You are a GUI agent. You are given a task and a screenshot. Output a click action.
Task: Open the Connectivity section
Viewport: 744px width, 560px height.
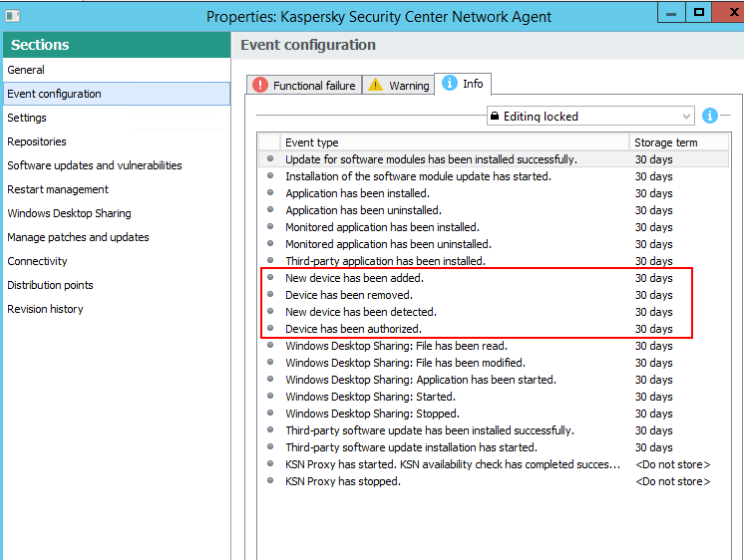117,261
